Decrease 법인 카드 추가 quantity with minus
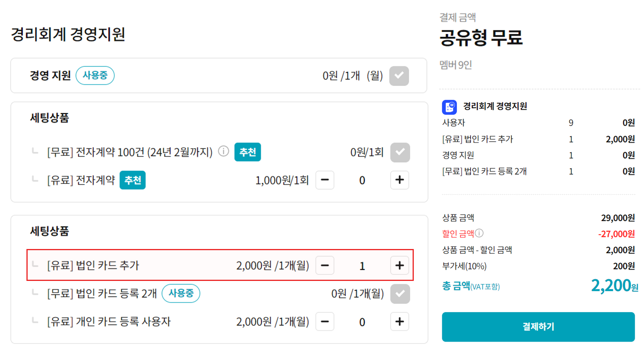The height and width of the screenshot is (349, 644). (325, 265)
